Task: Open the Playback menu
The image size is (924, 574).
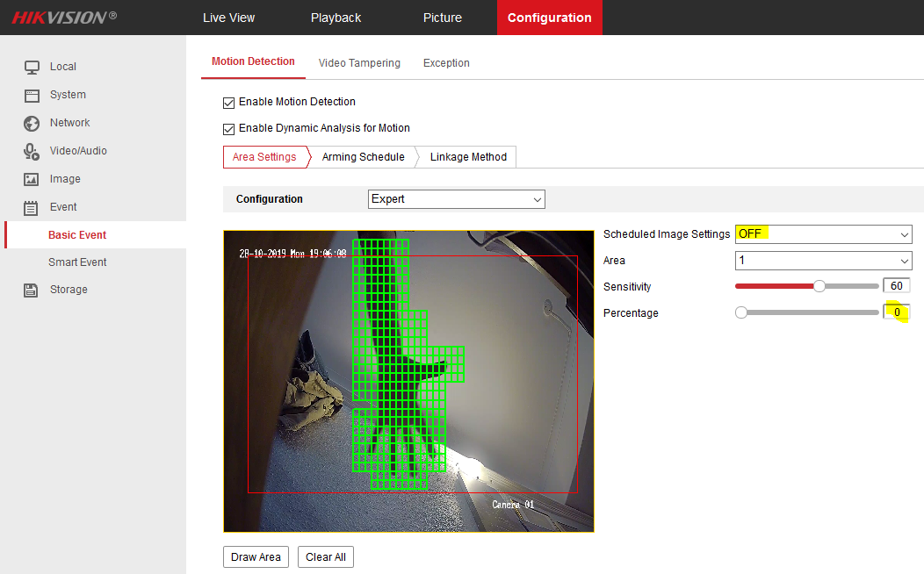Action: pos(336,18)
